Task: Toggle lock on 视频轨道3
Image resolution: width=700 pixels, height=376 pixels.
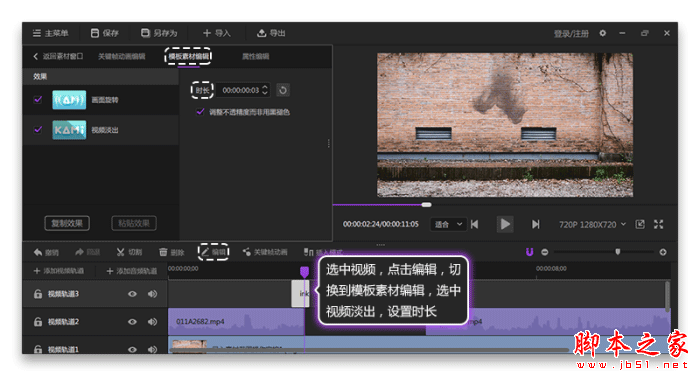Action: point(38,294)
